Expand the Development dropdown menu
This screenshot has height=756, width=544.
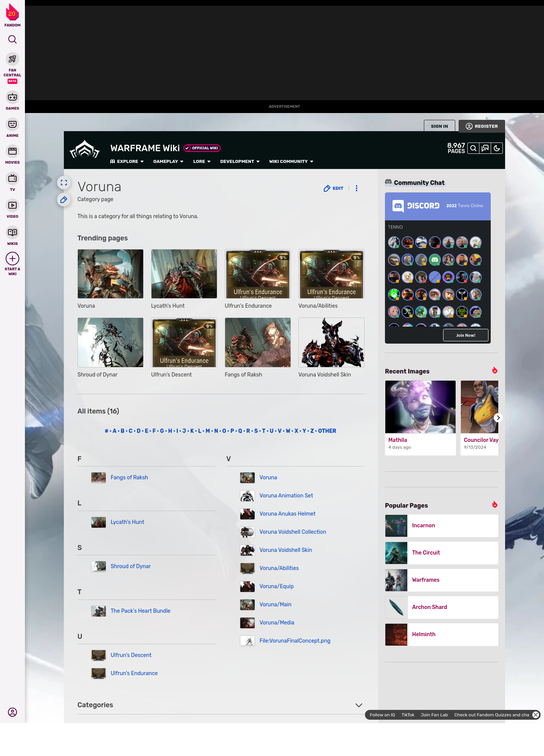click(x=240, y=161)
